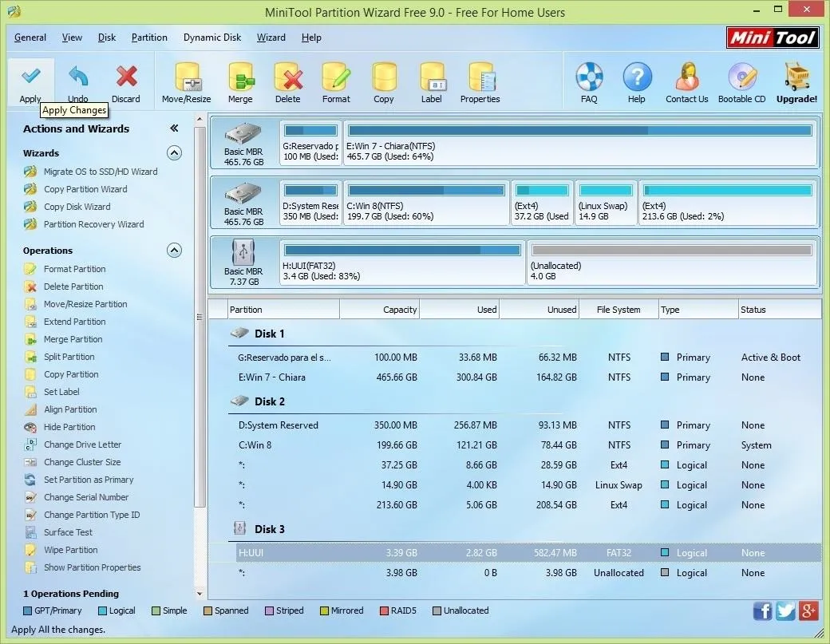Start the Copy Disk Wizard
The image size is (830, 644).
pyautogui.click(x=77, y=207)
